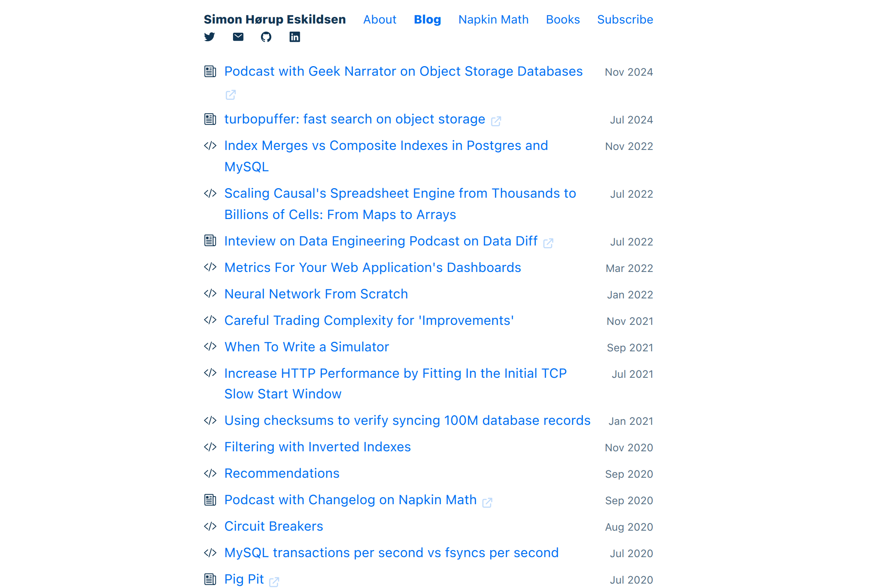The image size is (882, 588).
Task: Go to the About page
Action: click(380, 19)
